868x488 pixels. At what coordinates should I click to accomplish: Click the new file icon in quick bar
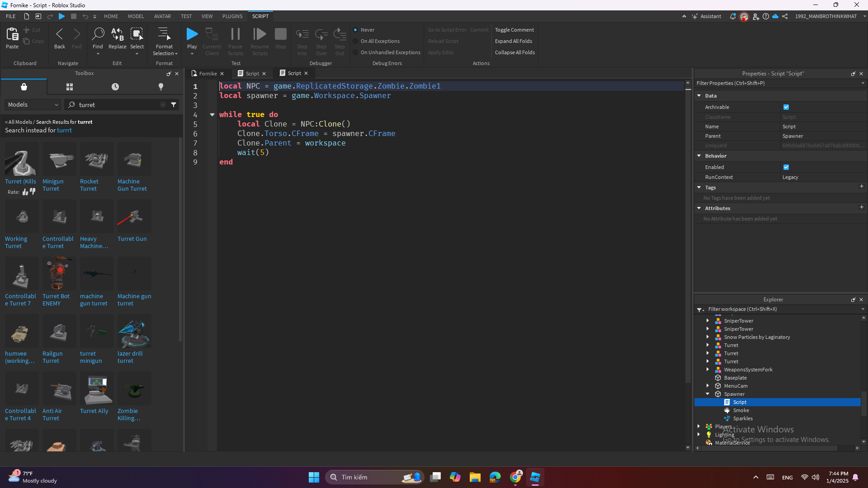pyautogui.click(x=27, y=16)
